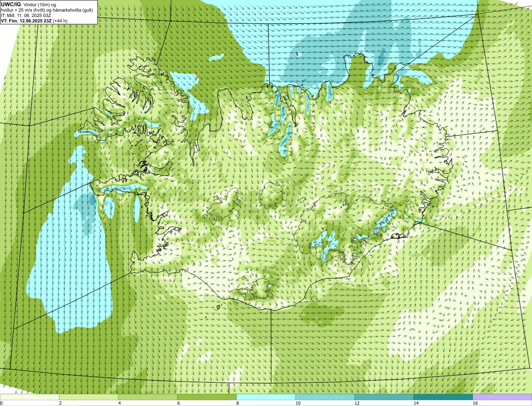Click the legend tick label '16'
Screen dimensions: 532x406
click(x=475, y=403)
